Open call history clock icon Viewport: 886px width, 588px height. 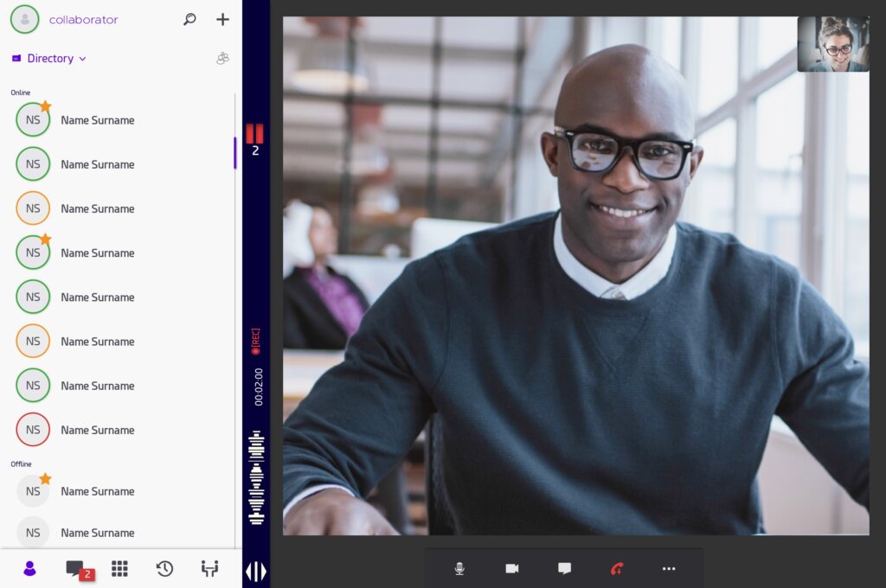164,568
